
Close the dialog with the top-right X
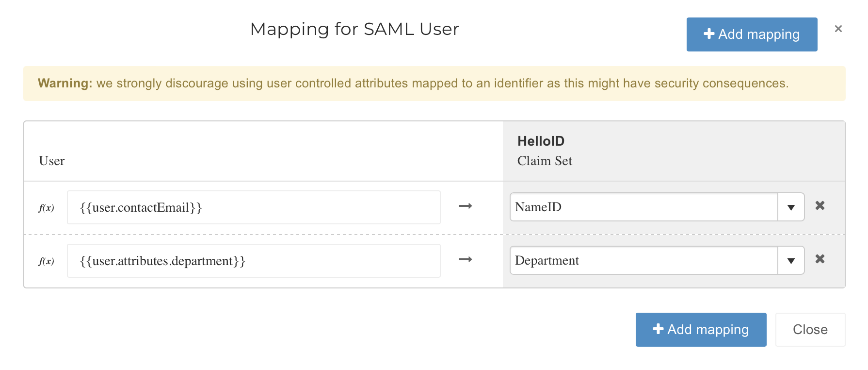pos(838,29)
